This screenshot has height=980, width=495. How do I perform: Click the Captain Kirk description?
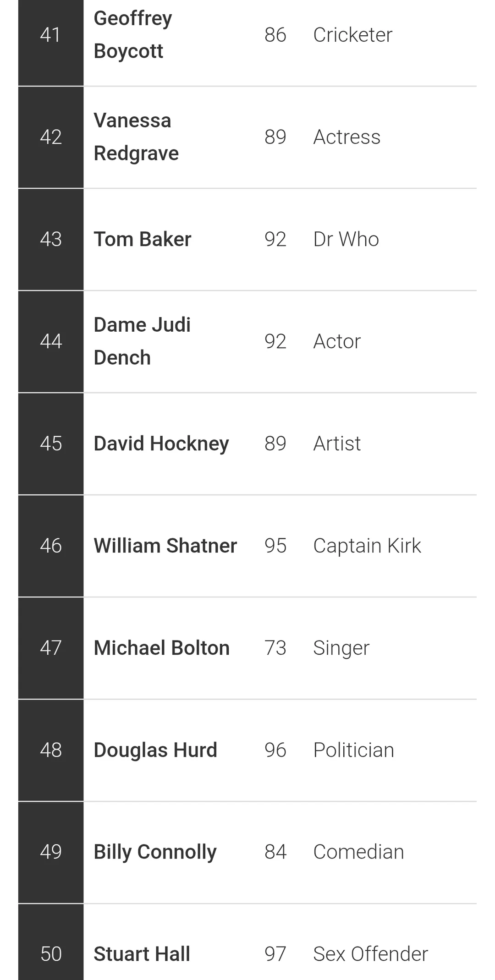(367, 546)
